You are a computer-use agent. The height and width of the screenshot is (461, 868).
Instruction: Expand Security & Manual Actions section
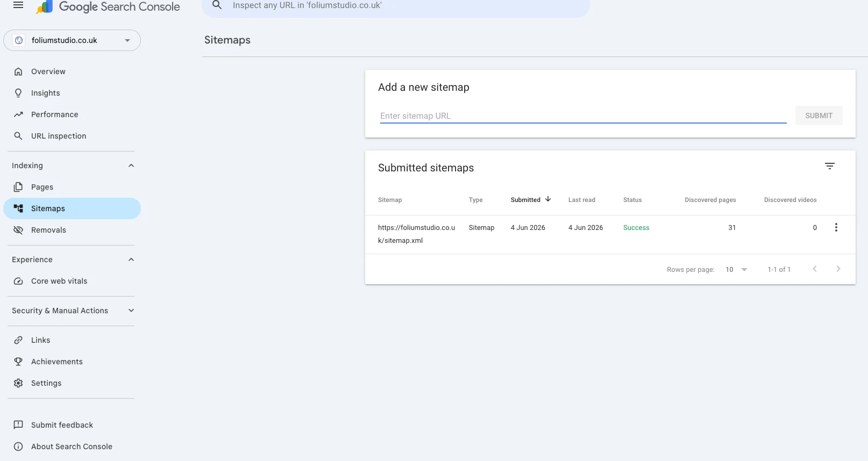131,311
